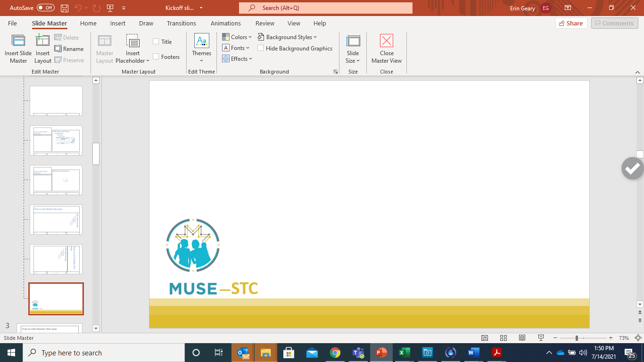This screenshot has width=644, height=362.
Task: Click the zoom slider in status bar
Action: 577,338
